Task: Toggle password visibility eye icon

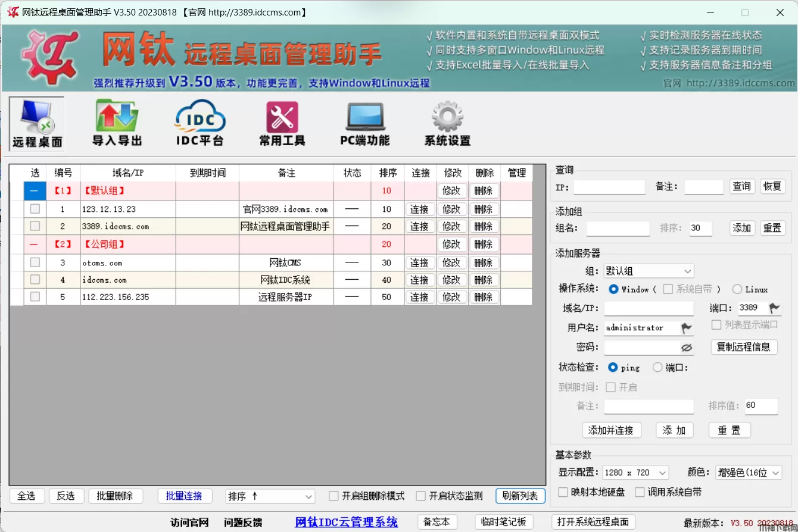Action: click(686, 348)
